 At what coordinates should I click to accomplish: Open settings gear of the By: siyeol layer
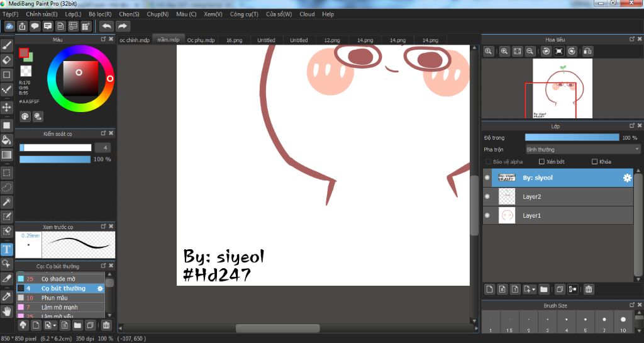pos(627,178)
